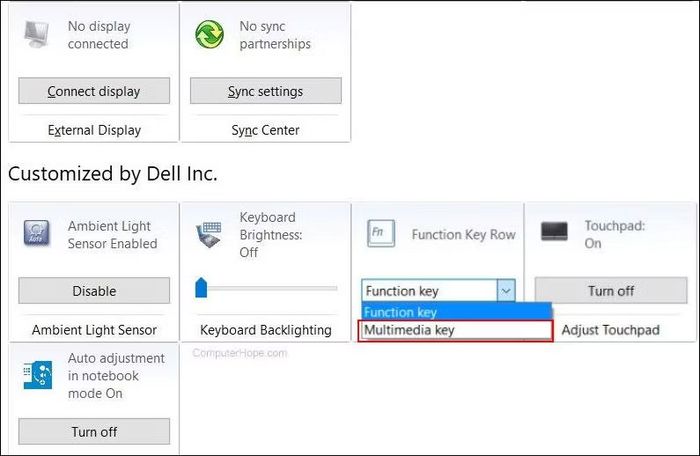
Task: Expand the Function Key Row dropdown arrow
Action: [506, 291]
